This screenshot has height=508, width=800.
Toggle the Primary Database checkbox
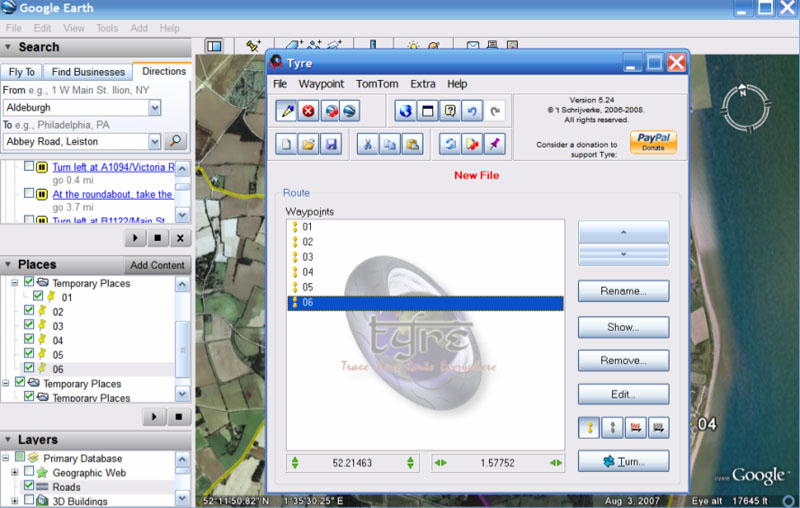(20, 456)
